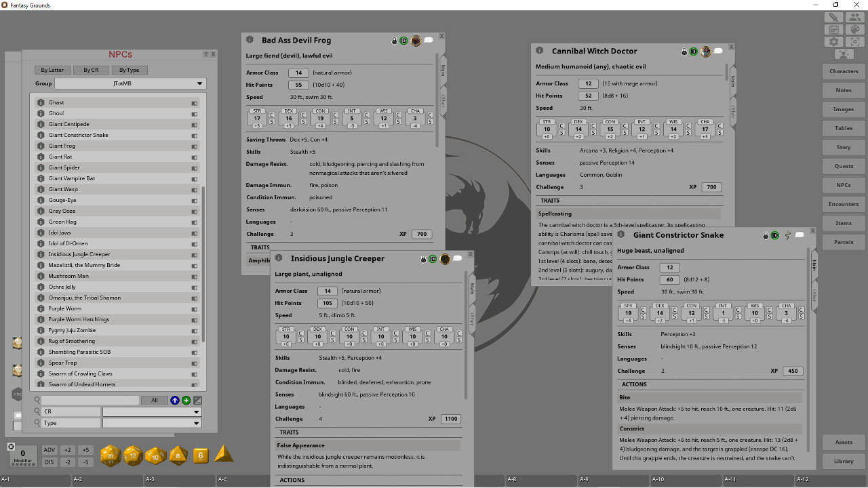The height and width of the screenshot is (488, 868).
Task: Open the Group dropdown showing JTotMB
Action: click(130, 83)
